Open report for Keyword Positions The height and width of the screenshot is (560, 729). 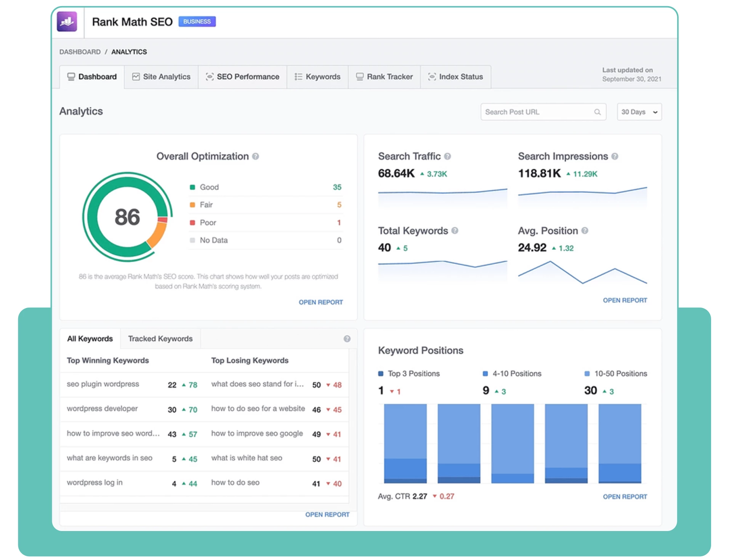[x=625, y=497]
